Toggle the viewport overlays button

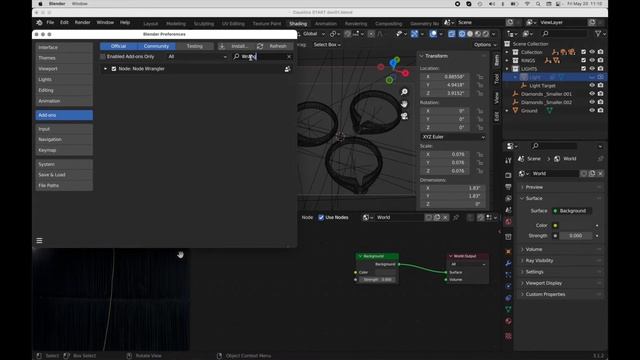coord(433,34)
